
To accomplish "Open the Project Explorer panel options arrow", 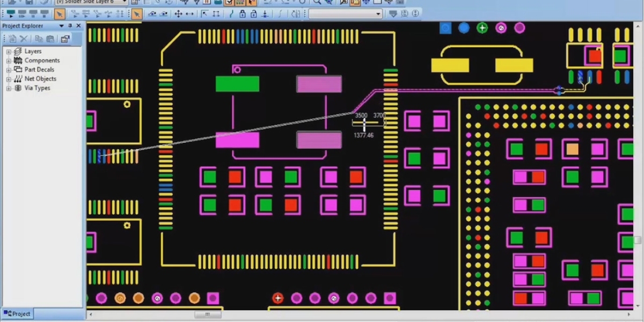I will tap(61, 26).
